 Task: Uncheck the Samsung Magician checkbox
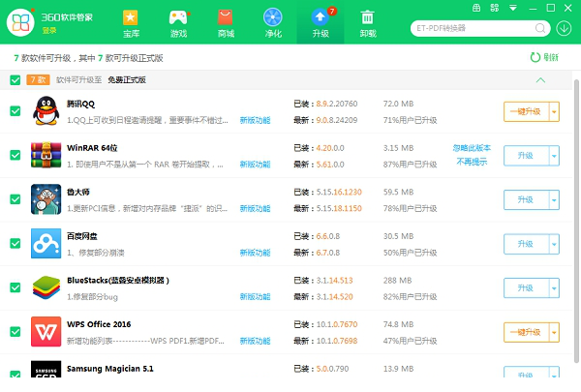point(15,374)
